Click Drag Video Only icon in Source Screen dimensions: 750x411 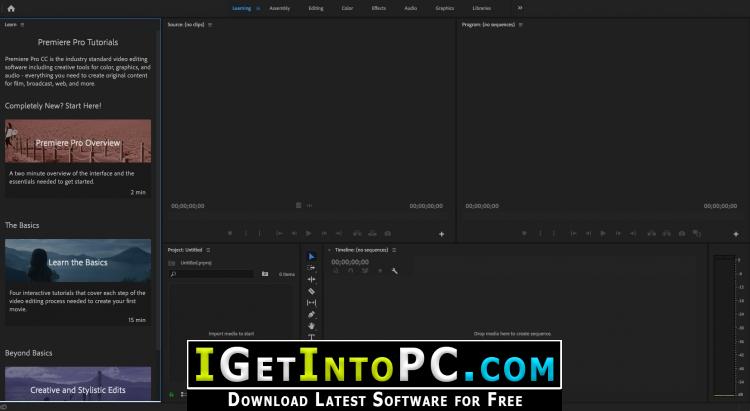[298, 205]
